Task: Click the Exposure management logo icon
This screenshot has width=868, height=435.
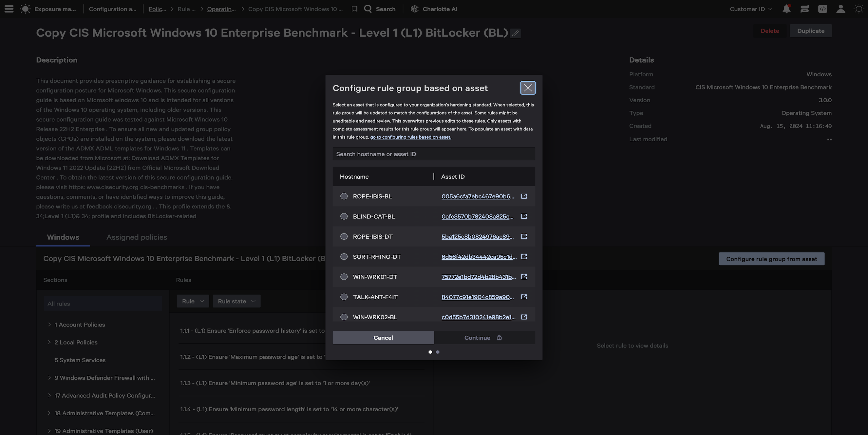Action: [25, 9]
